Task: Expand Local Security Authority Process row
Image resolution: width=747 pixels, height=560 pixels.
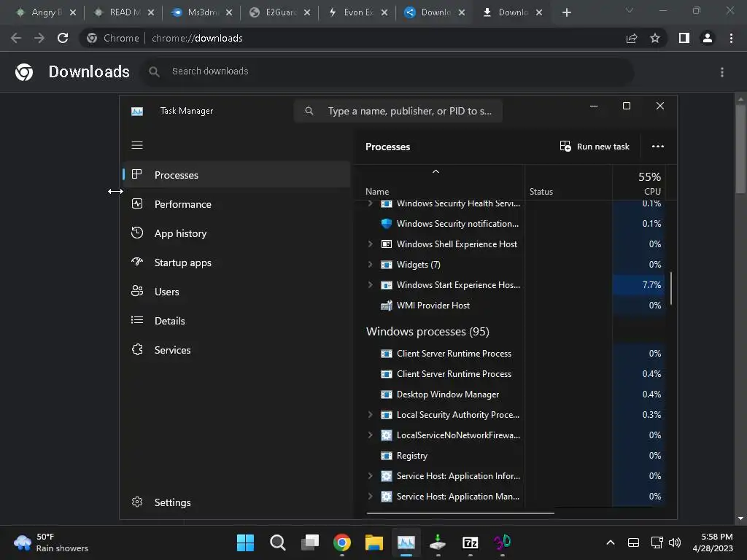Action: (370, 415)
